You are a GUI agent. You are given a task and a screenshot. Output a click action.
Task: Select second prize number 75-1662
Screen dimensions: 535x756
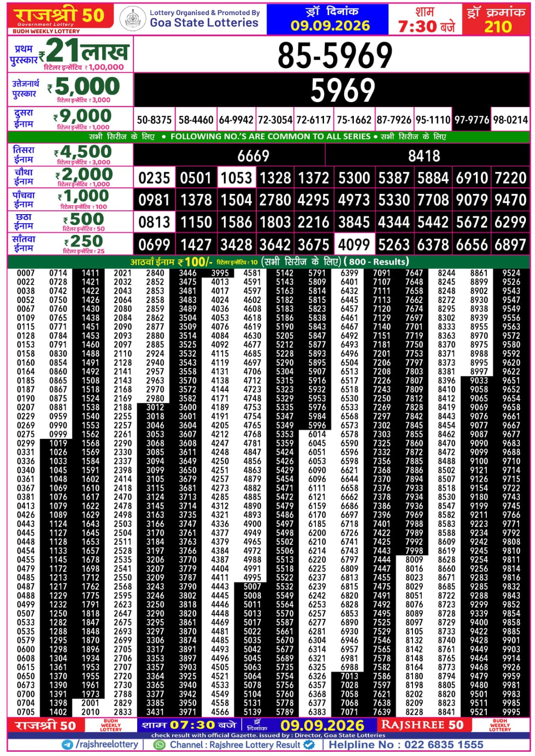pyautogui.click(x=354, y=120)
